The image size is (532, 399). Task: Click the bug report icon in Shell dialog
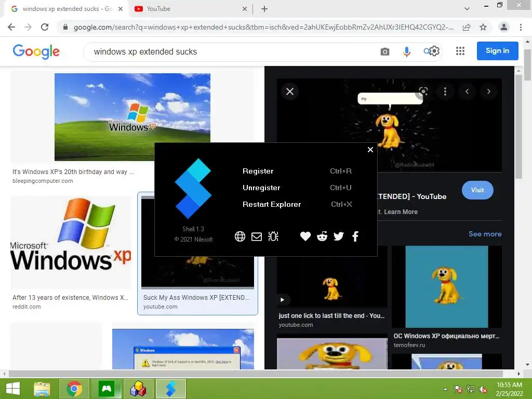coord(273,236)
